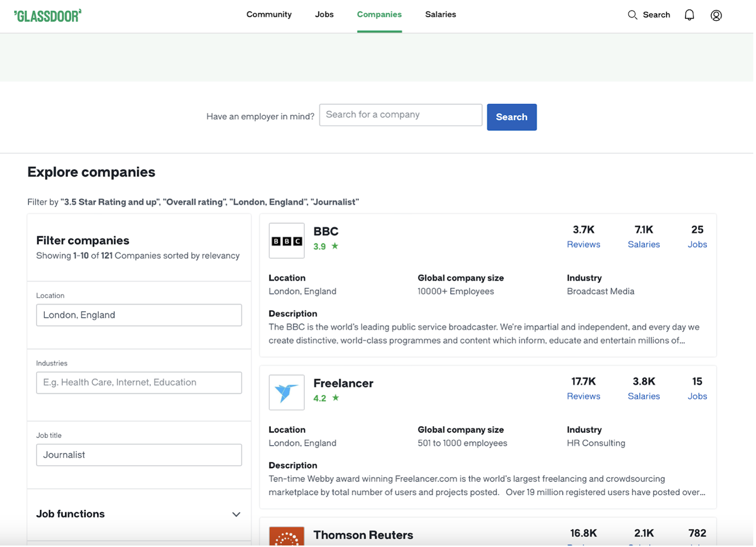Click the 'Filter companies' heading

pyautogui.click(x=84, y=241)
